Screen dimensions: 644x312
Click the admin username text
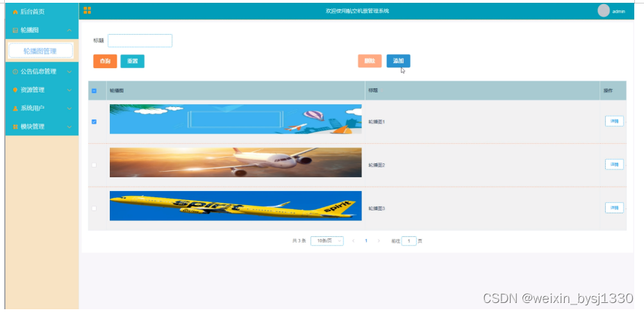(x=618, y=12)
